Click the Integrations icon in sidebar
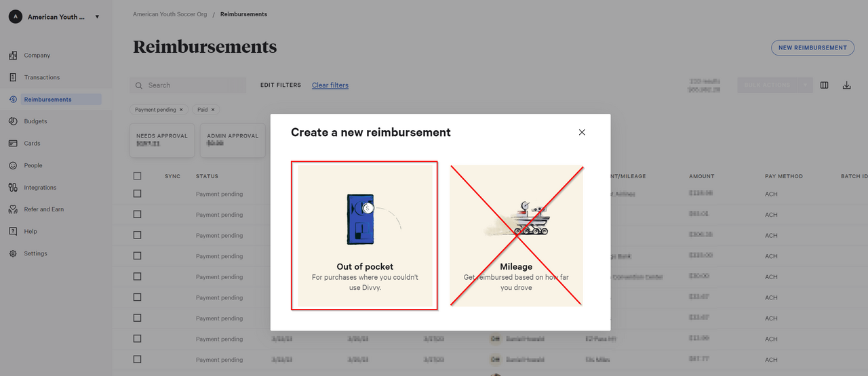Screen dimensions: 868x376 (x=13, y=188)
